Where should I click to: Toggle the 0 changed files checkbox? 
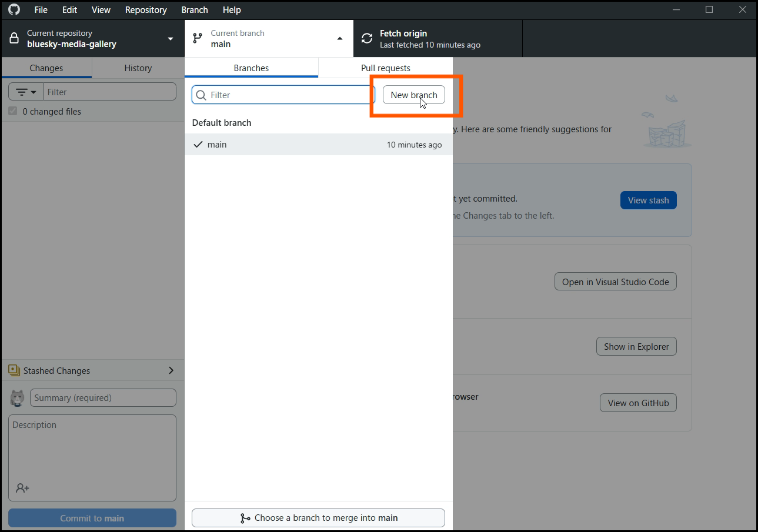click(13, 111)
